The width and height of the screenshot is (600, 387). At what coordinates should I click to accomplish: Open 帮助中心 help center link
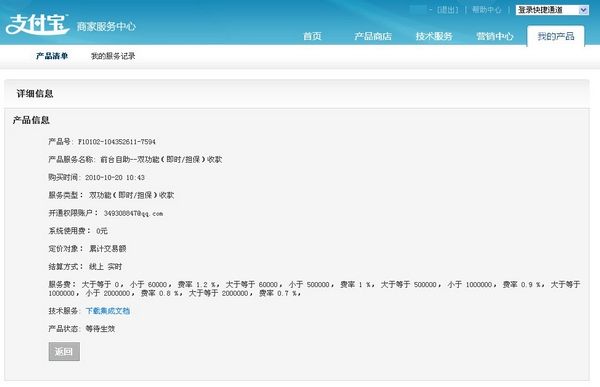[486, 10]
